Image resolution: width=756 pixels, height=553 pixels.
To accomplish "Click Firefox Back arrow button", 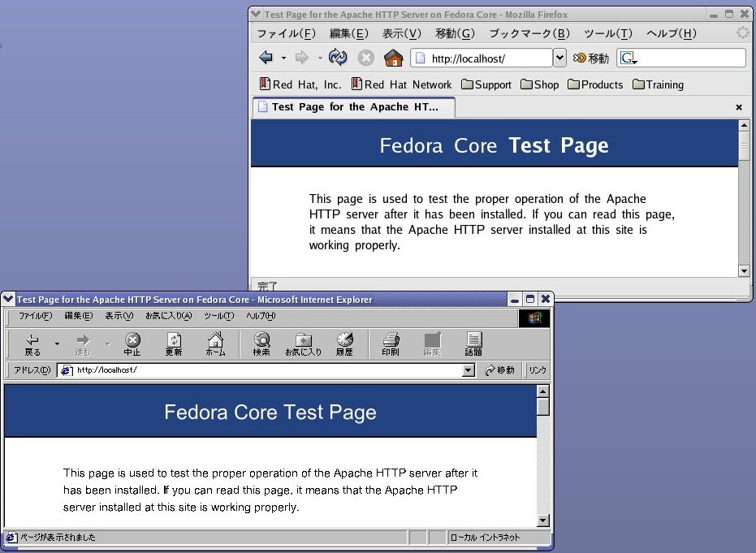I will (x=266, y=58).
